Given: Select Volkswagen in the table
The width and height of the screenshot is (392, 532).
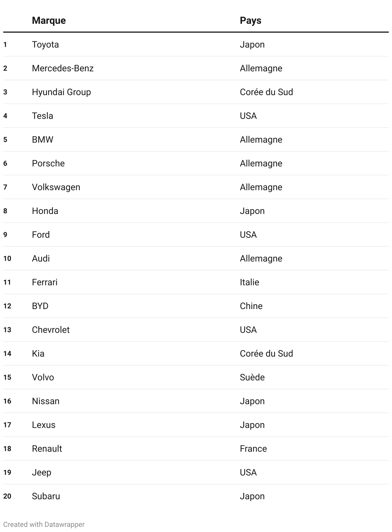Looking at the screenshot, I should click(56, 187).
